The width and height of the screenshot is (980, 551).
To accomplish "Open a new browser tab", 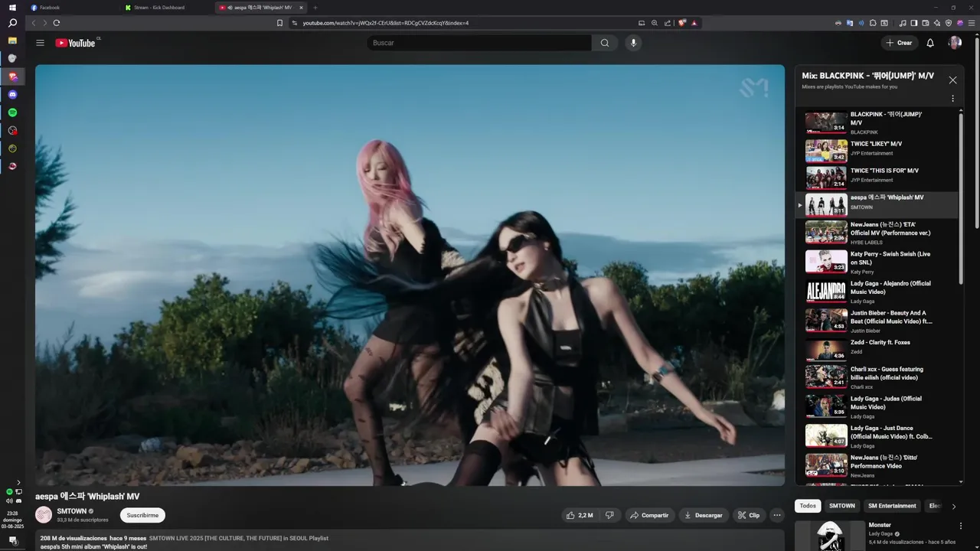I will click(x=315, y=8).
